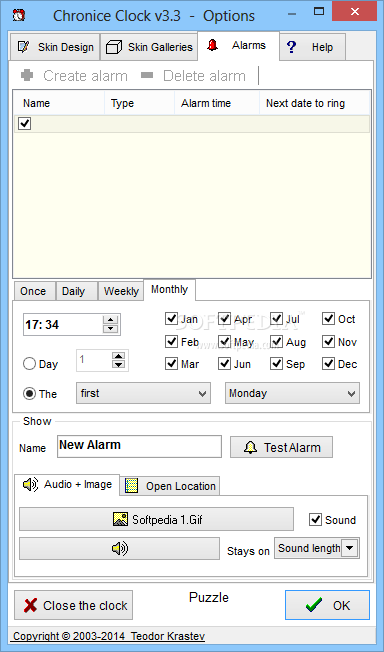Uncheck Nov checkbox
384x652 pixels.
(x=328, y=342)
